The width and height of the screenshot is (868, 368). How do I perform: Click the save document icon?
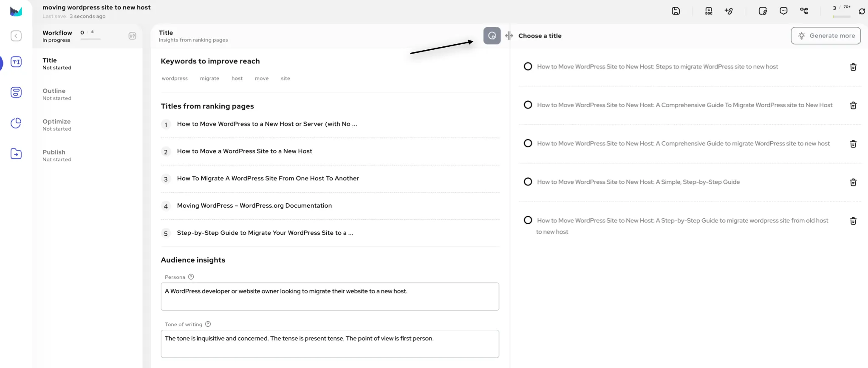point(676,11)
